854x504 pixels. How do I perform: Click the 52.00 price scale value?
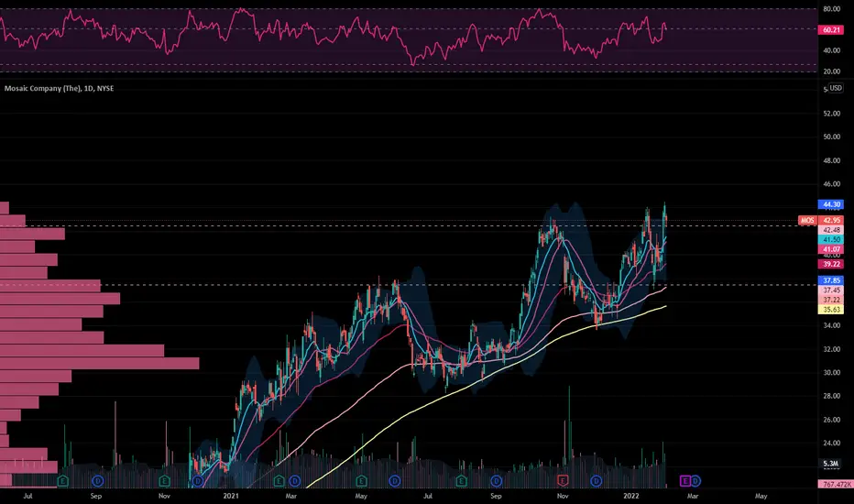[x=832, y=114]
